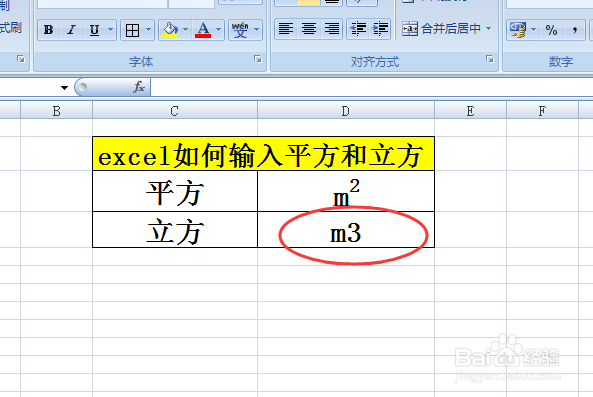Screen dimensions: 593x397
Task: Open underline style dropdown arrow
Action: (x=110, y=30)
